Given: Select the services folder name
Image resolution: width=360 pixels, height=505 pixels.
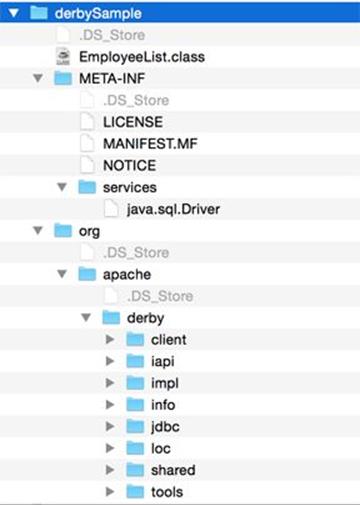Looking at the screenshot, I should [x=130, y=187].
